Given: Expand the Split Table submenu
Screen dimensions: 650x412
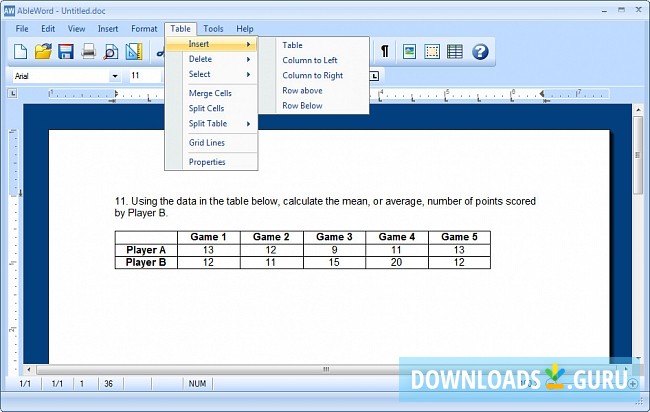Looking at the screenshot, I should pyautogui.click(x=211, y=124).
